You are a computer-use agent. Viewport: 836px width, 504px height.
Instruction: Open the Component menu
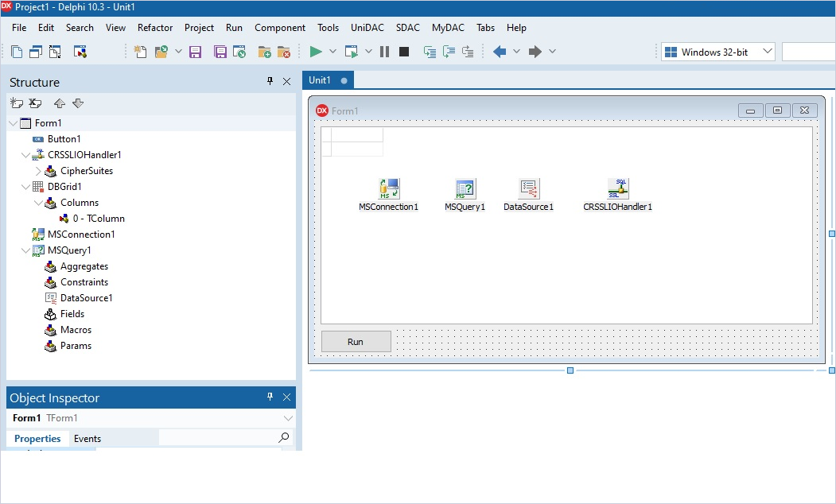(x=279, y=27)
